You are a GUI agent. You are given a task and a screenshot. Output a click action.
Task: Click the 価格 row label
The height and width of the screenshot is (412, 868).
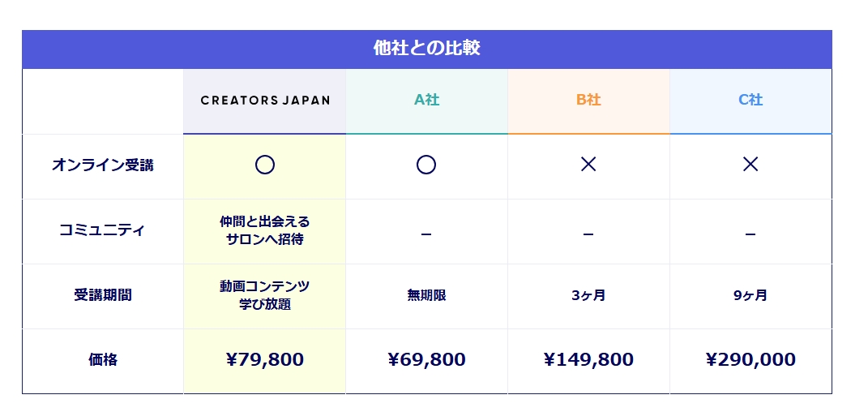(x=103, y=360)
